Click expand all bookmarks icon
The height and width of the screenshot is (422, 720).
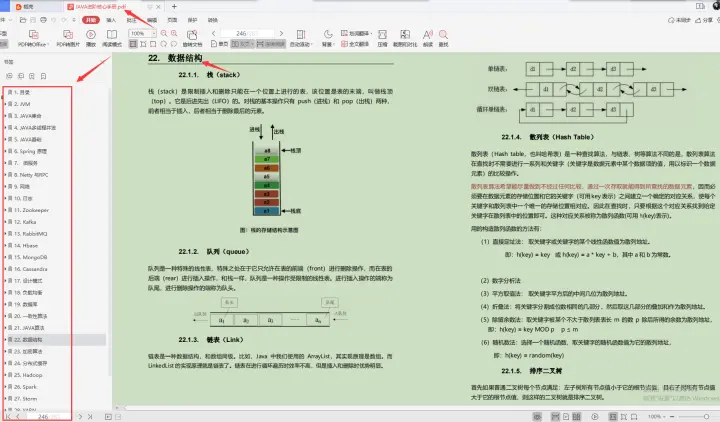click(9, 76)
